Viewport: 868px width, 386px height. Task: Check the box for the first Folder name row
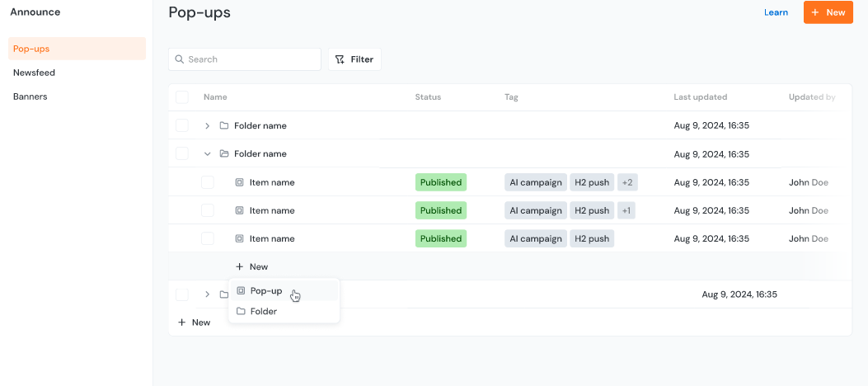[182, 126]
